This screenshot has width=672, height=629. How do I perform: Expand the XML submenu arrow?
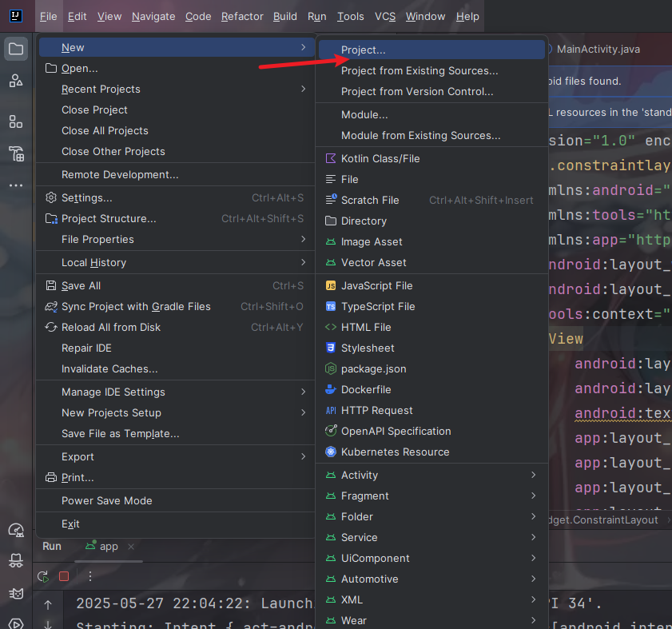coord(534,599)
